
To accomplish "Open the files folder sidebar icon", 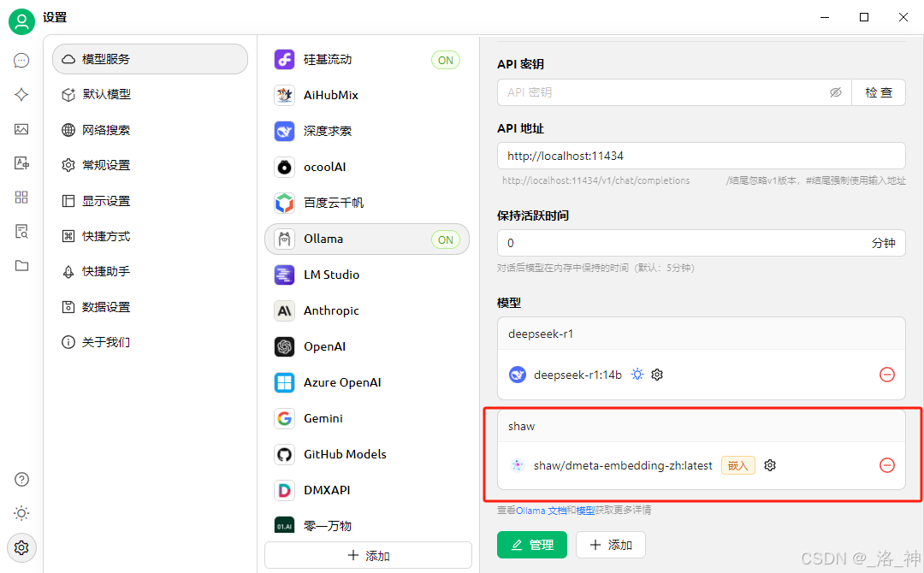I will click(x=21, y=266).
